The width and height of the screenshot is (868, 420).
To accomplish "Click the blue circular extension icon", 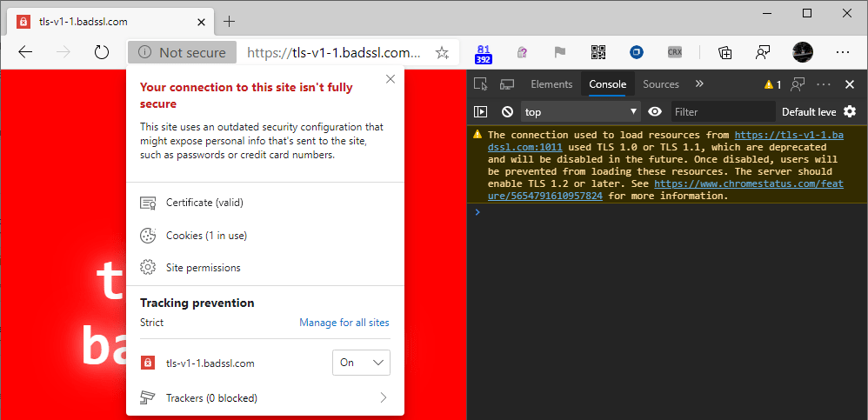I will (x=636, y=52).
